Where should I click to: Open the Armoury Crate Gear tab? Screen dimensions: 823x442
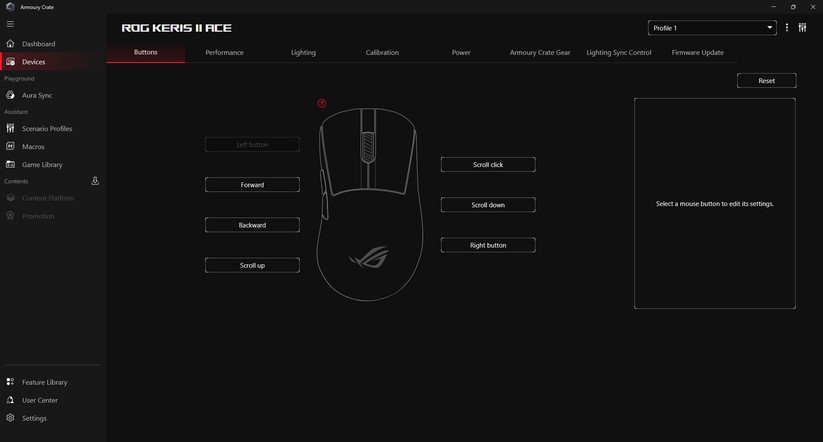click(x=540, y=52)
